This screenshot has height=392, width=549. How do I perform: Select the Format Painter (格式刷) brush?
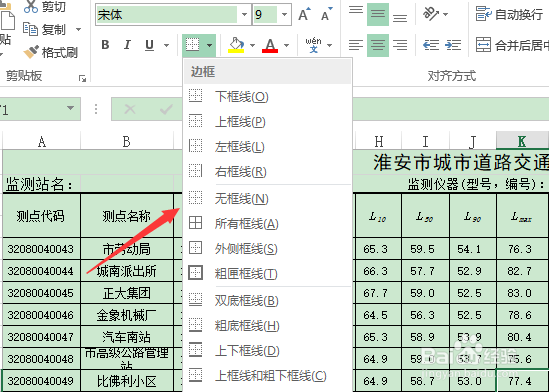point(31,52)
